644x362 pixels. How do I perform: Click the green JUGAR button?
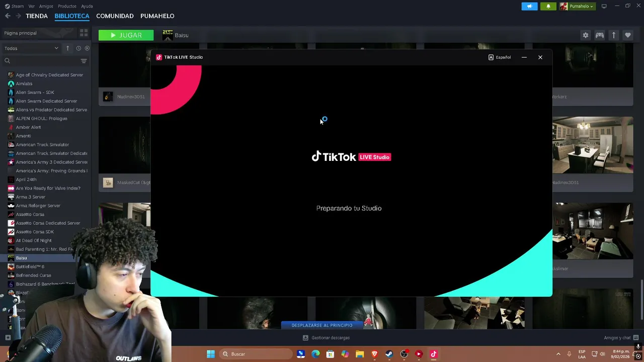[x=126, y=35]
